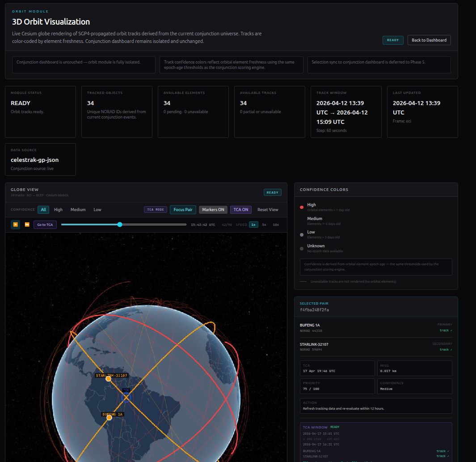The height and width of the screenshot is (462, 476).
Task: Select STARLINK-32107 secondary object row
Action: [x=376, y=347]
